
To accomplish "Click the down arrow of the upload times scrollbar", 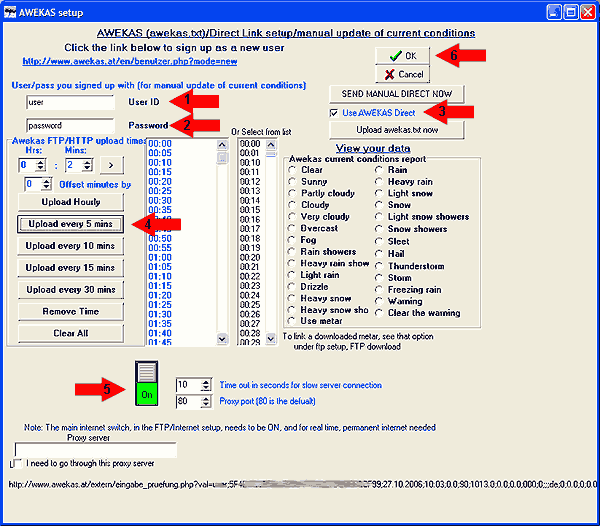I will point(222,339).
